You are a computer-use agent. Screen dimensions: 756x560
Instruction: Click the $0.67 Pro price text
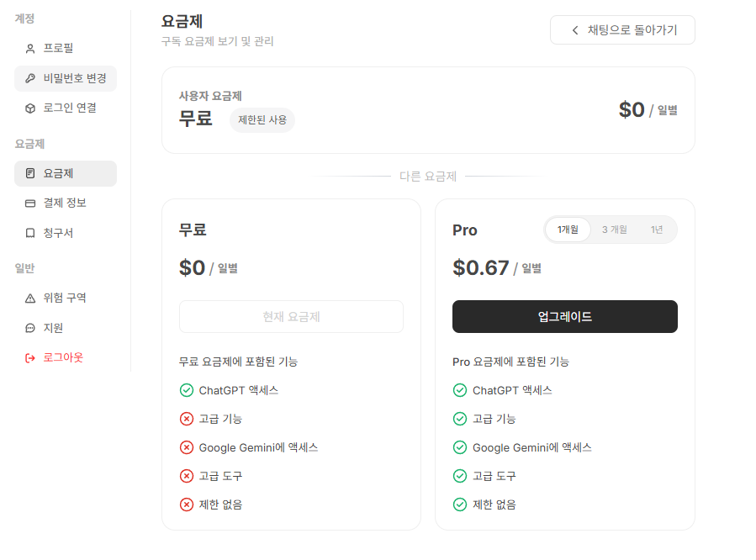click(481, 268)
